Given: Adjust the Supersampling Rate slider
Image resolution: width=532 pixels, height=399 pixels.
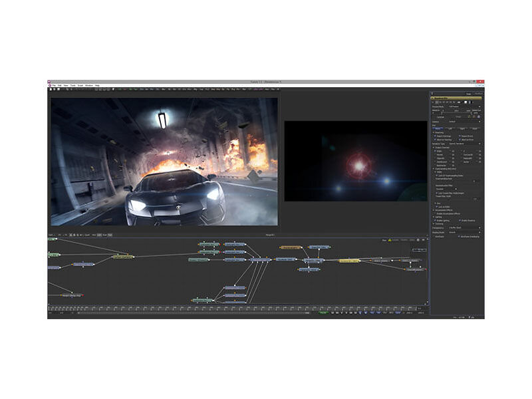Looking at the screenshot, I should [x=454, y=182].
